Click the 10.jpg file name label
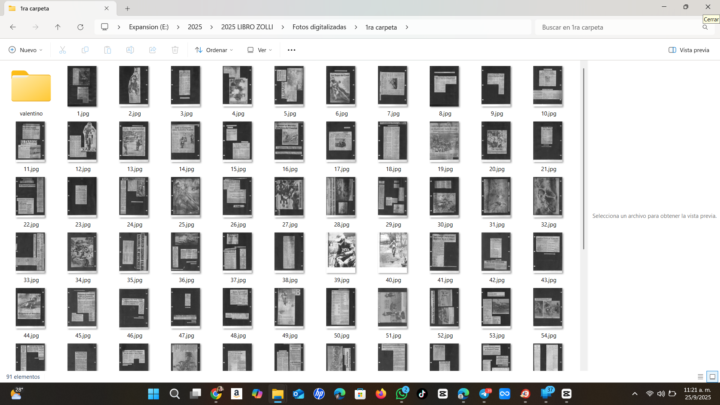This screenshot has width=720, height=405. [548, 113]
